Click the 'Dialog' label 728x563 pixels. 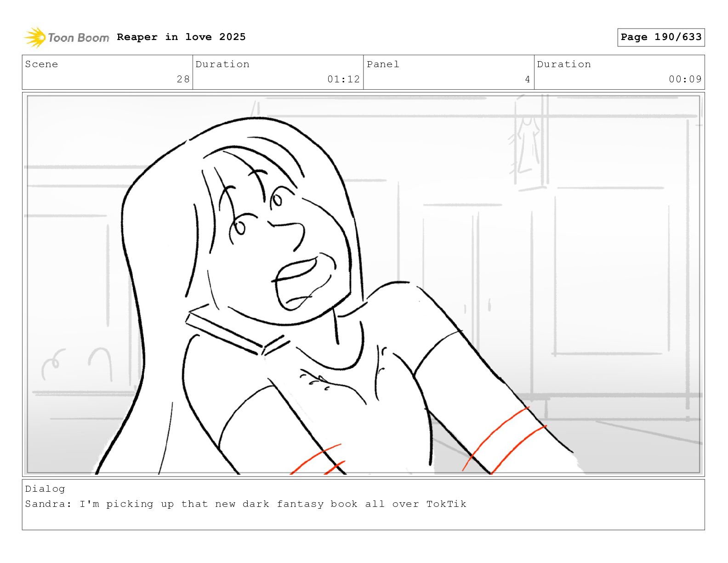[x=45, y=489]
